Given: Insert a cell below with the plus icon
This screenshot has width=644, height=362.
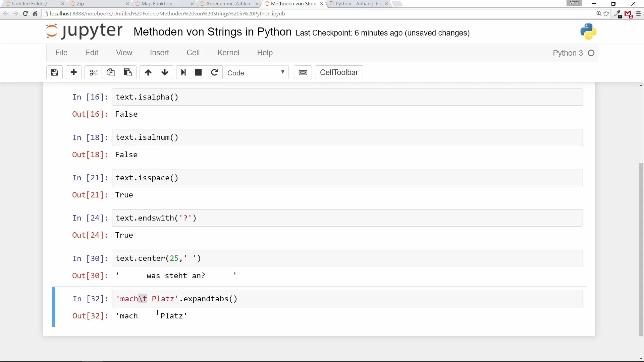Looking at the screenshot, I should click(x=74, y=72).
